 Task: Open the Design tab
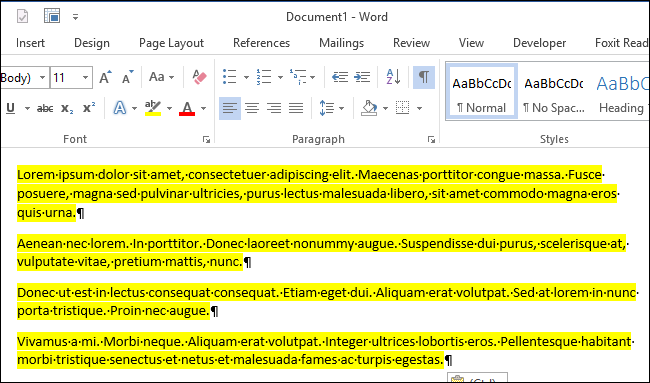[x=92, y=43]
